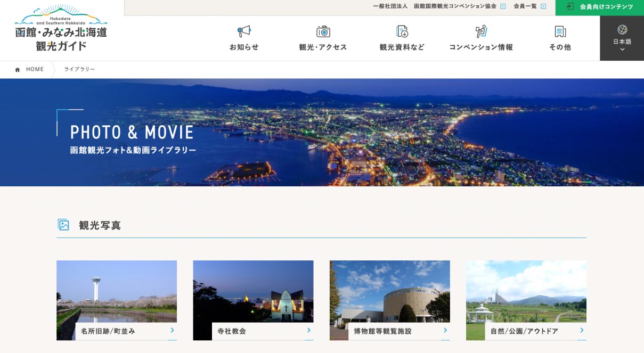Click the camera icon for 観光・アクセス
644x353 pixels.
(323, 31)
